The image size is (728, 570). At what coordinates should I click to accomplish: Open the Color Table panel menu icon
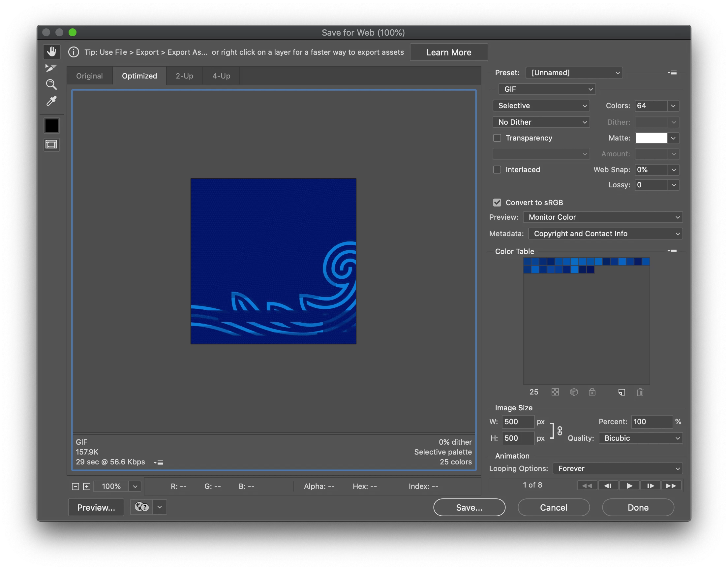pos(672,251)
